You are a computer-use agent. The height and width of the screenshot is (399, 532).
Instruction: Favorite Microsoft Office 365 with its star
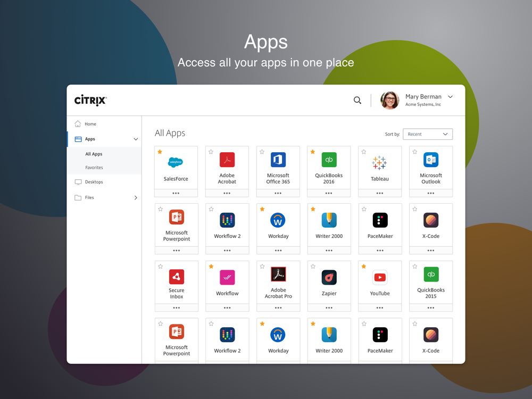tap(262, 152)
